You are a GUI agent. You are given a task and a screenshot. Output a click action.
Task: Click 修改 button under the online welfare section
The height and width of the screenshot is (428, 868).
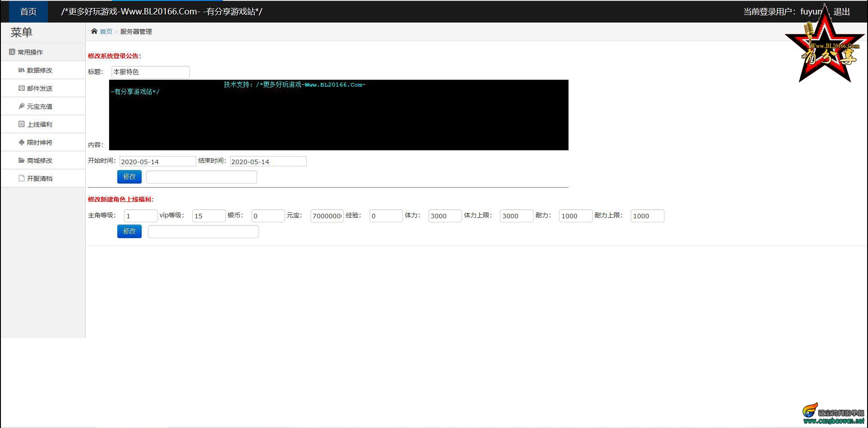pos(129,231)
